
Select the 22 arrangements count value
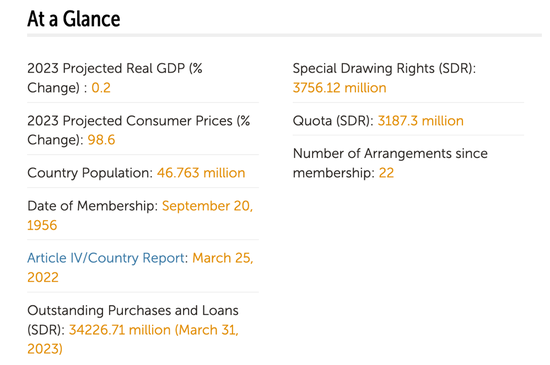point(387,173)
